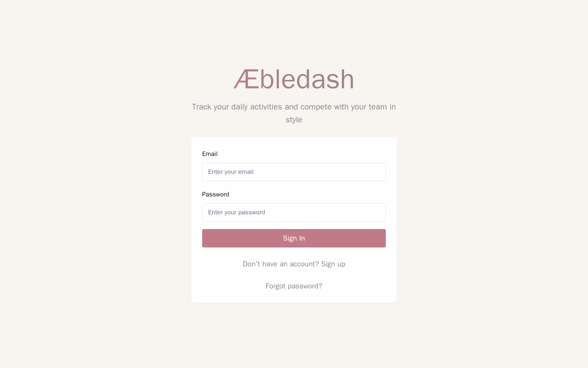
Task: Go to account registration via Sign up
Action: (x=333, y=264)
